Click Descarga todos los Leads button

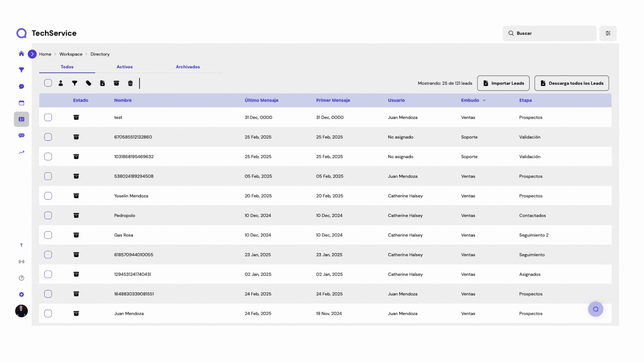pyautogui.click(x=572, y=83)
